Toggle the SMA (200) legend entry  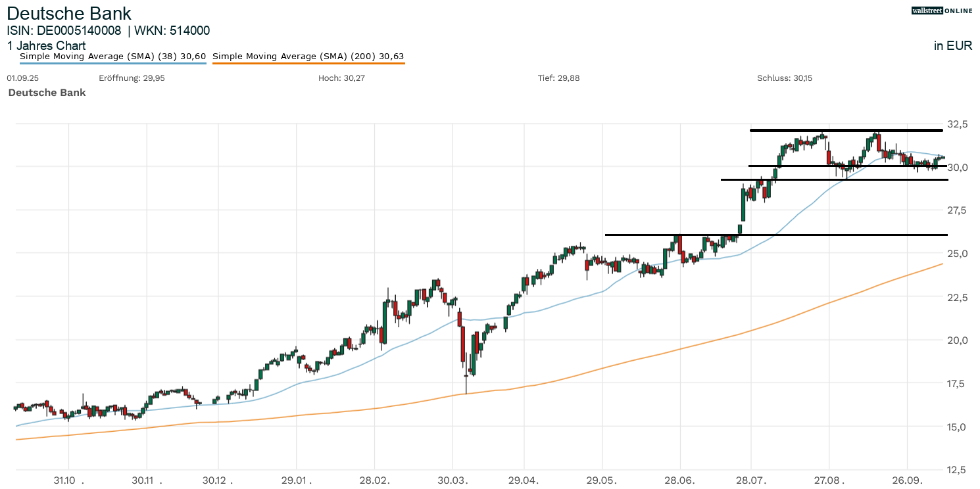tap(308, 57)
